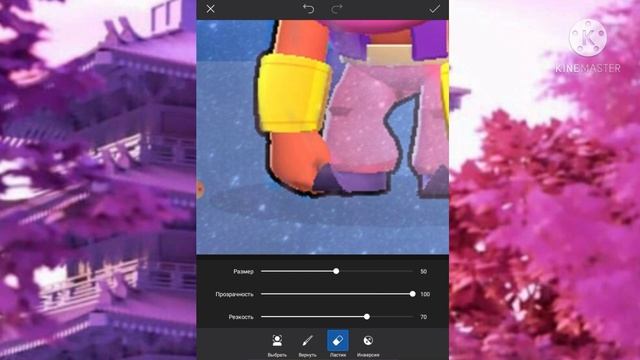Tap the yellow wristband on canvas
640x360 pixels.
click(x=293, y=94)
